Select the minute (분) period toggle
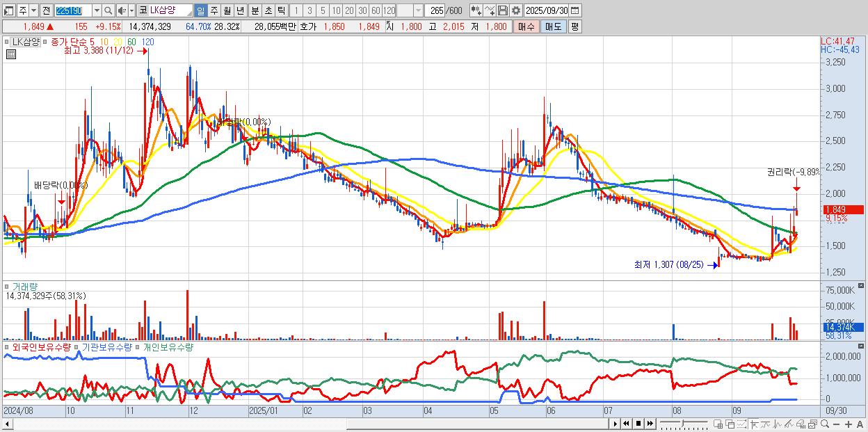The width and height of the screenshot is (868, 432). click(x=255, y=10)
